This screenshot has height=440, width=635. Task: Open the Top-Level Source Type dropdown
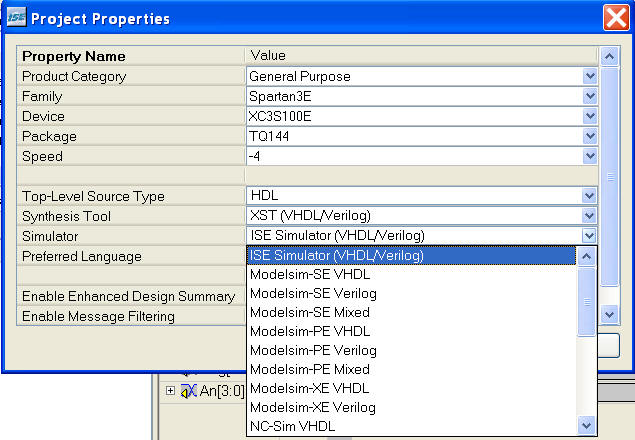pyautogui.click(x=590, y=196)
